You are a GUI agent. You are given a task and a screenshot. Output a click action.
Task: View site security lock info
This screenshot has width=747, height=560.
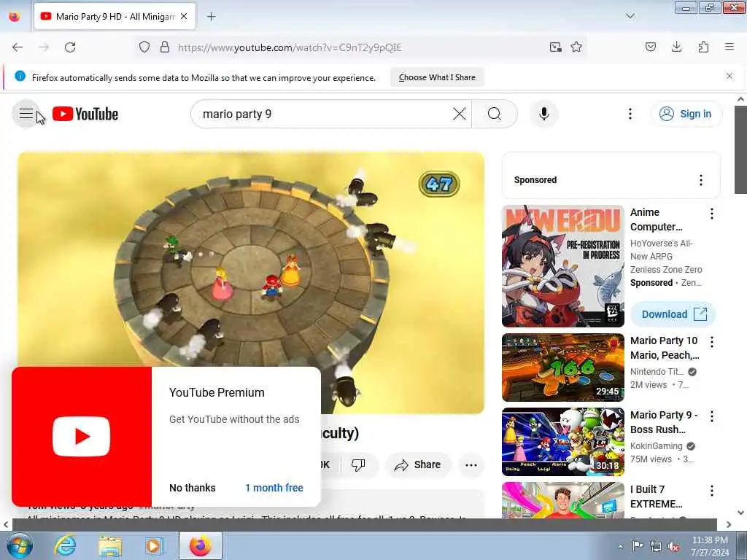(165, 47)
